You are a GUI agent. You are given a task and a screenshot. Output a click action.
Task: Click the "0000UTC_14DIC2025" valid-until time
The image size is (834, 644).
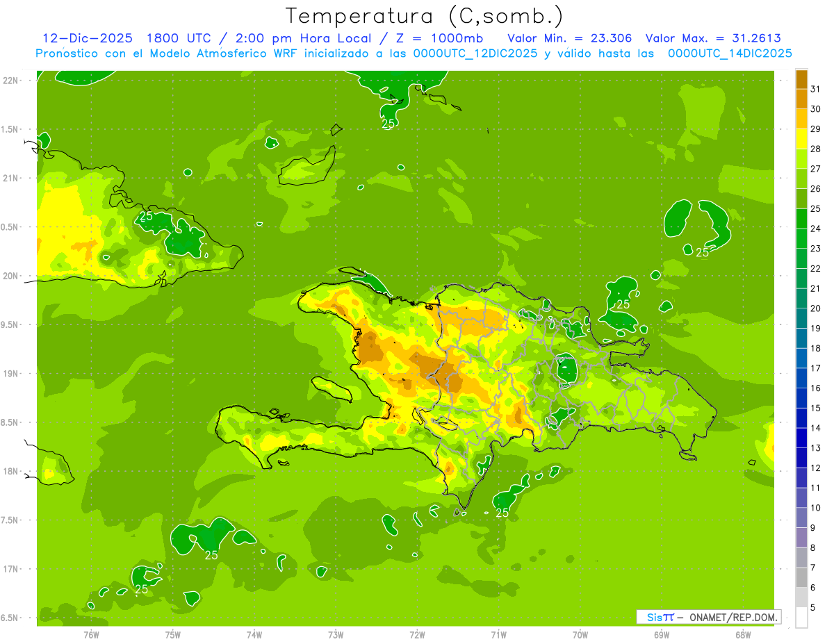click(730, 53)
